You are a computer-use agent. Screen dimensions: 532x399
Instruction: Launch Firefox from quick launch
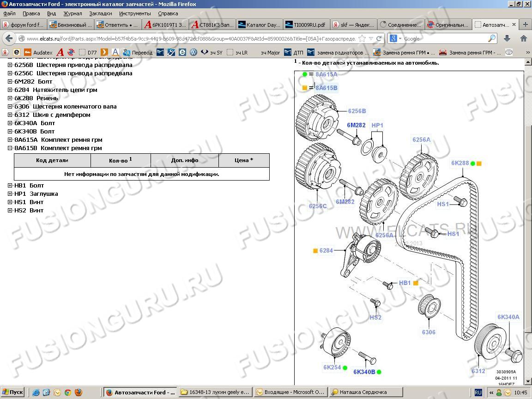[x=79, y=393]
